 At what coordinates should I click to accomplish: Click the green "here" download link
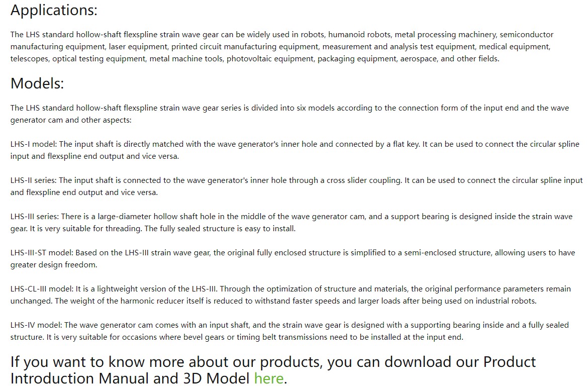269,378
